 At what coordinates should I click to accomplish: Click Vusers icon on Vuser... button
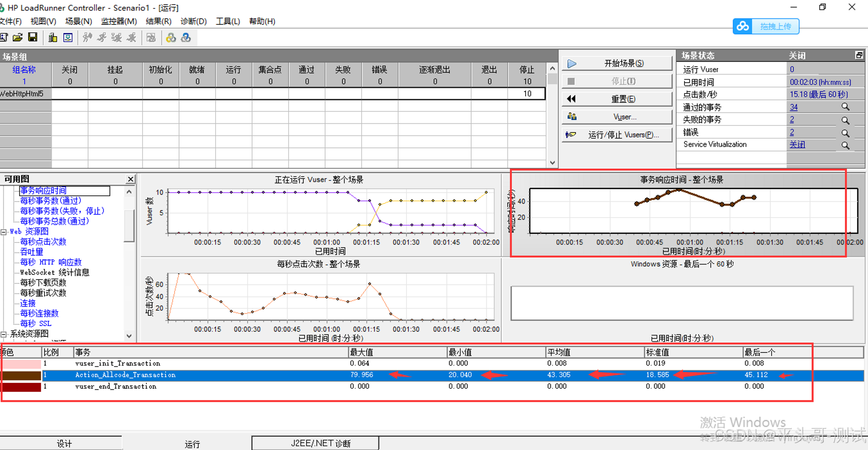[572, 116]
